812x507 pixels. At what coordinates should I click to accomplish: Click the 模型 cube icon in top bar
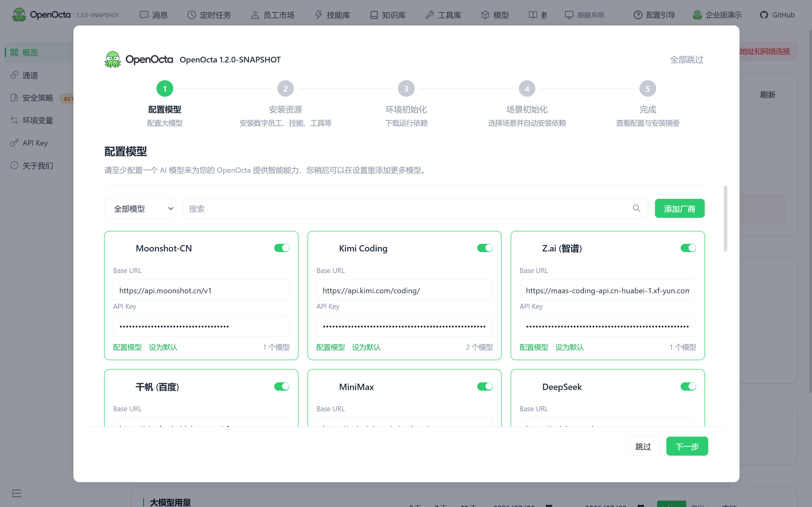click(485, 15)
